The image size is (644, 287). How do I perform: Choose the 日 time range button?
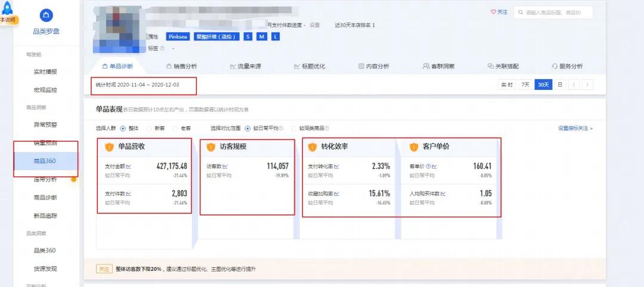(560, 85)
